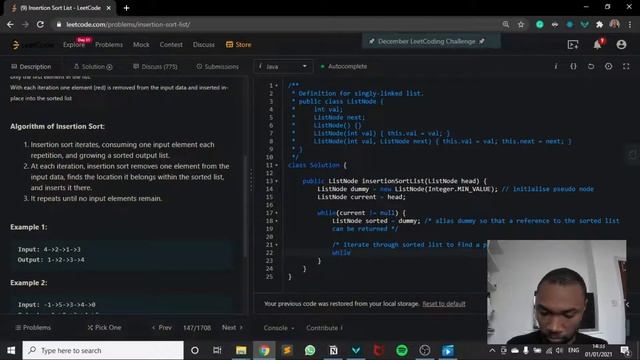Click the Reset to default link
This screenshot has width=640, height=360.
point(444,304)
